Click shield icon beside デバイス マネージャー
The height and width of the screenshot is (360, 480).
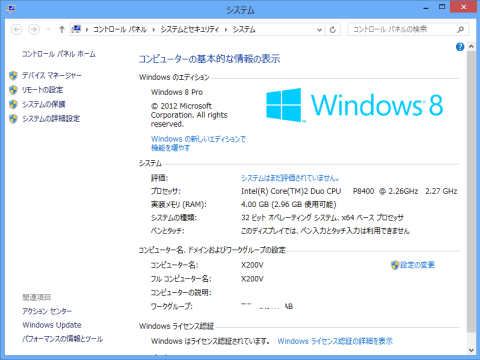click(13, 76)
